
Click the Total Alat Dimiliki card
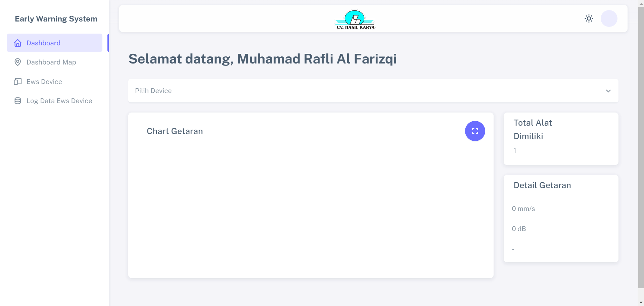point(561,138)
